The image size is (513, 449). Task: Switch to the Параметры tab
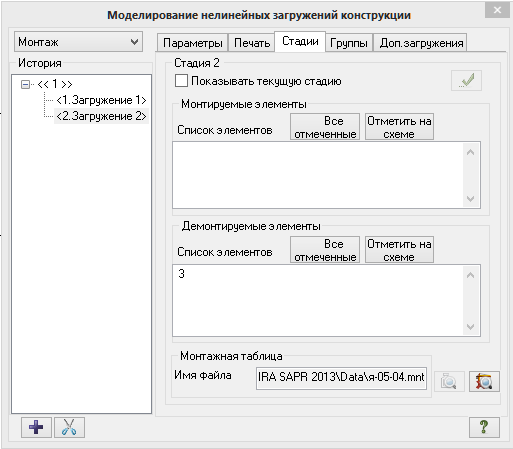pos(193,43)
